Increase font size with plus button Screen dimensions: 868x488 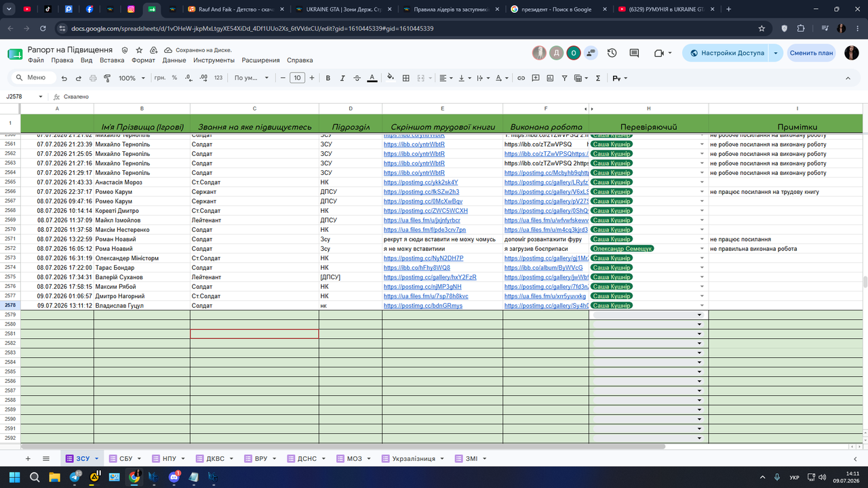click(312, 78)
